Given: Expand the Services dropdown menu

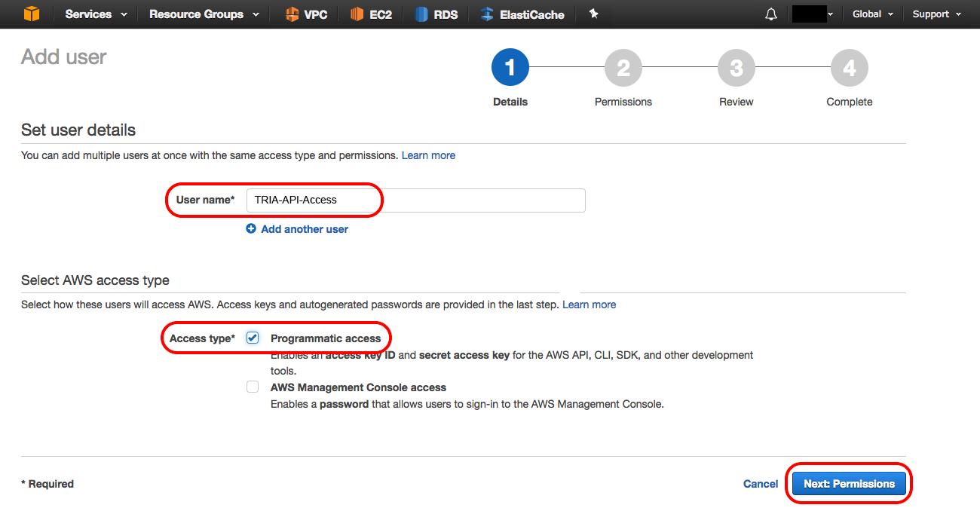Looking at the screenshot, I should pyautogui.click(x=96, y=14).
